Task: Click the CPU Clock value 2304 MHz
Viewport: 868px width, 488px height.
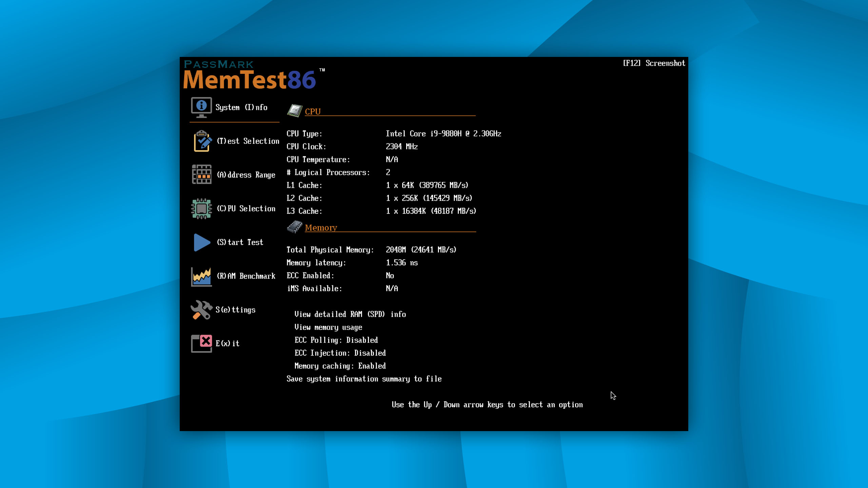Action: (402, 146)
